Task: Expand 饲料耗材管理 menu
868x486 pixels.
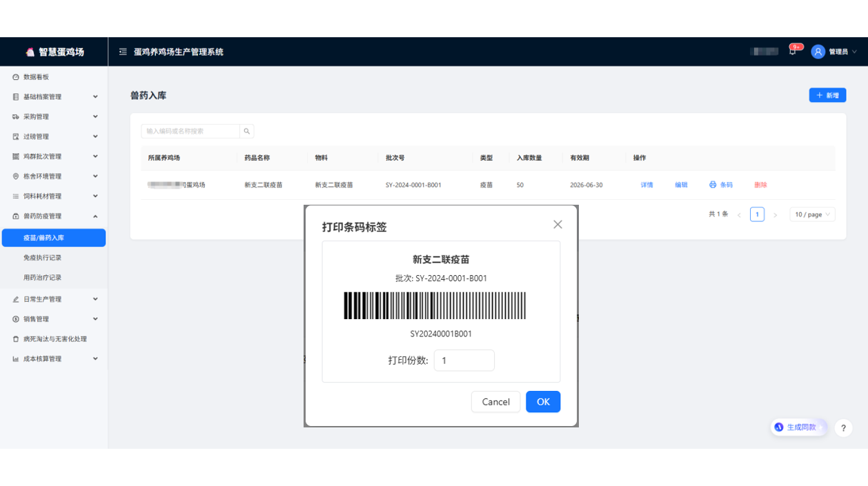Action: pyautogui.click(x=54, y=196)
